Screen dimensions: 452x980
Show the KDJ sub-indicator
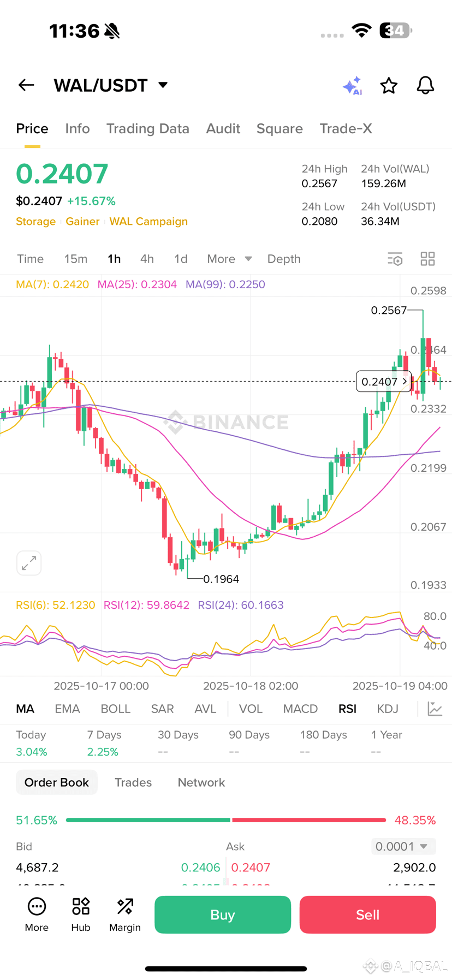[388, 709]
